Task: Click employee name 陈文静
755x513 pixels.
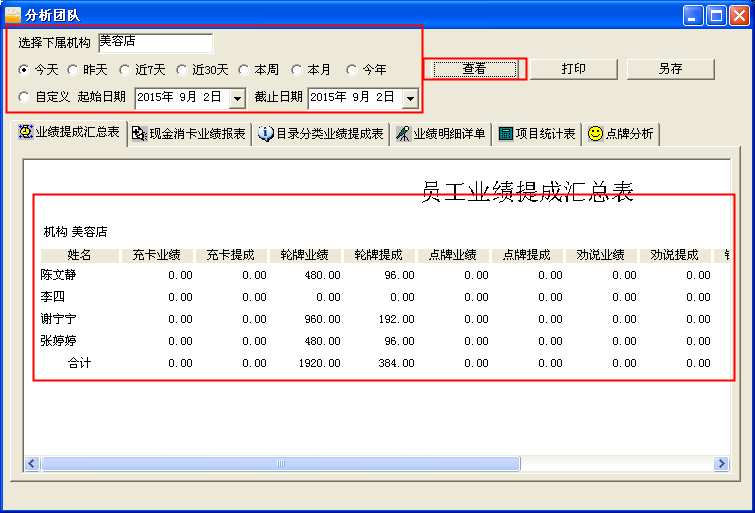Action: (58, 275)
